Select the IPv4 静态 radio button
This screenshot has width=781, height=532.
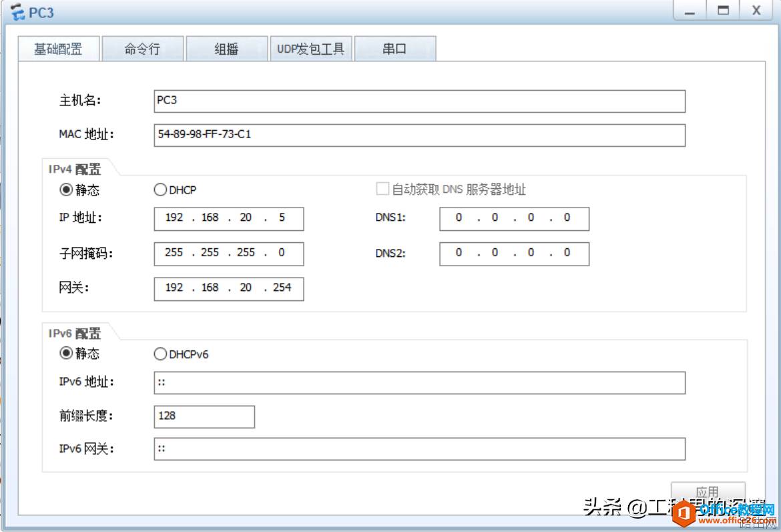[x=65, y=190]
